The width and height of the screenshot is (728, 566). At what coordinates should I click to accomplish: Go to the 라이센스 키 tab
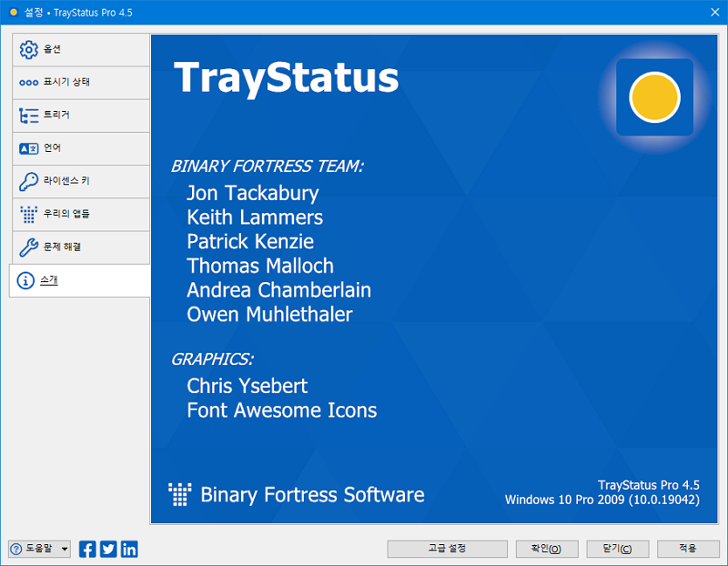81,181
